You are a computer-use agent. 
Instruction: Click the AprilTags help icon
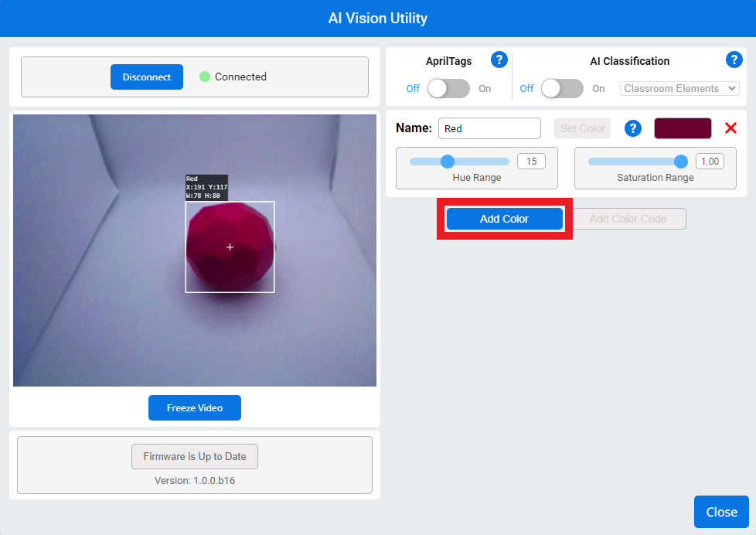(499, 60)
